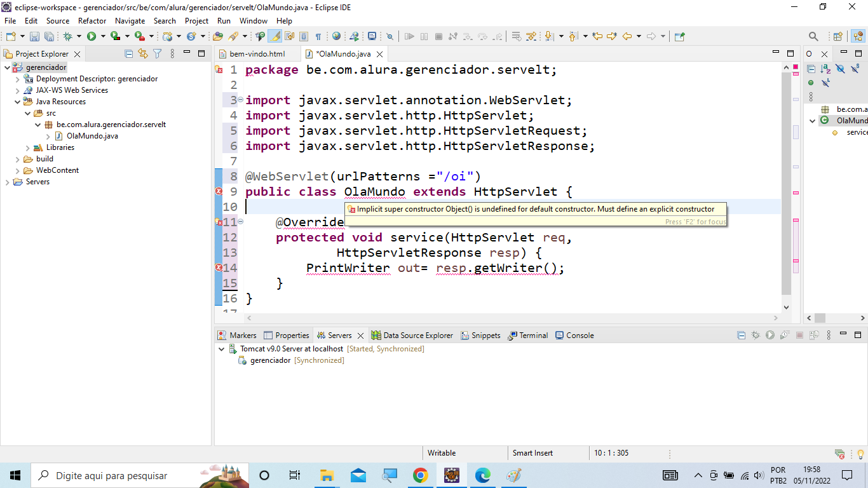Click the Previous Annotation icon

[x=573, y=37]
